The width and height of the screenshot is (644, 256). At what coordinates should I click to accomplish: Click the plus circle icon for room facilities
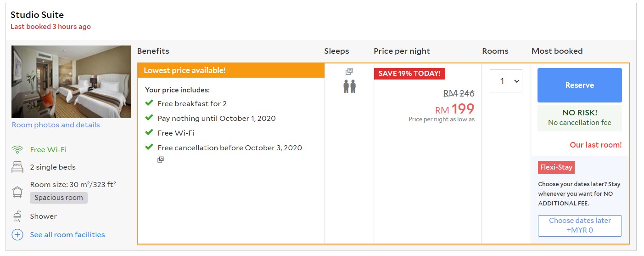[17, 235]
